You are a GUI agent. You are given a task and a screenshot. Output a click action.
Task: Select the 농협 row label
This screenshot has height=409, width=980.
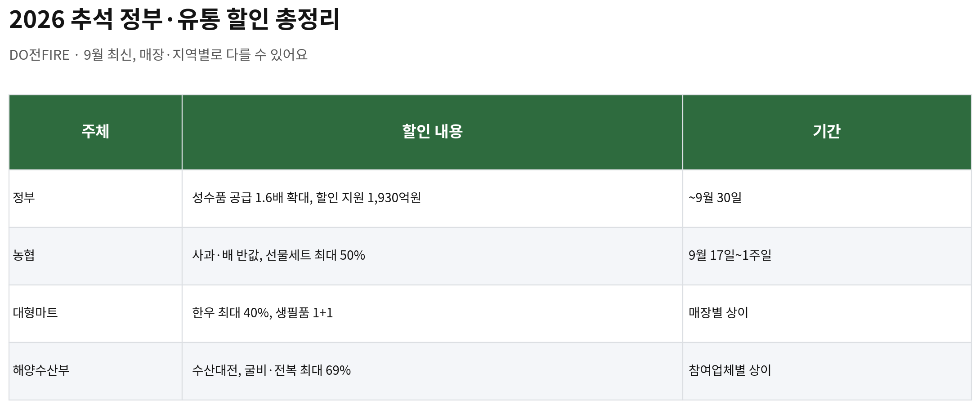[95, 256]
